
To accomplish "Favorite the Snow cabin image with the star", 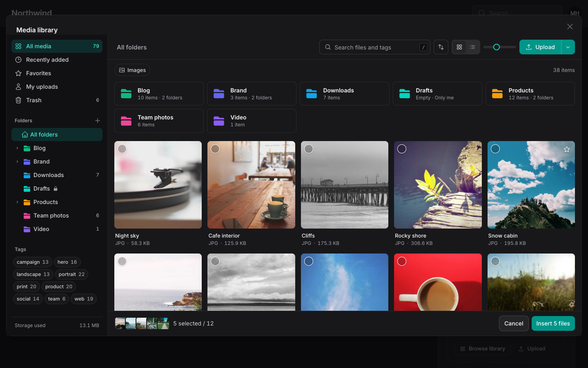I will [x=567, y=149].
